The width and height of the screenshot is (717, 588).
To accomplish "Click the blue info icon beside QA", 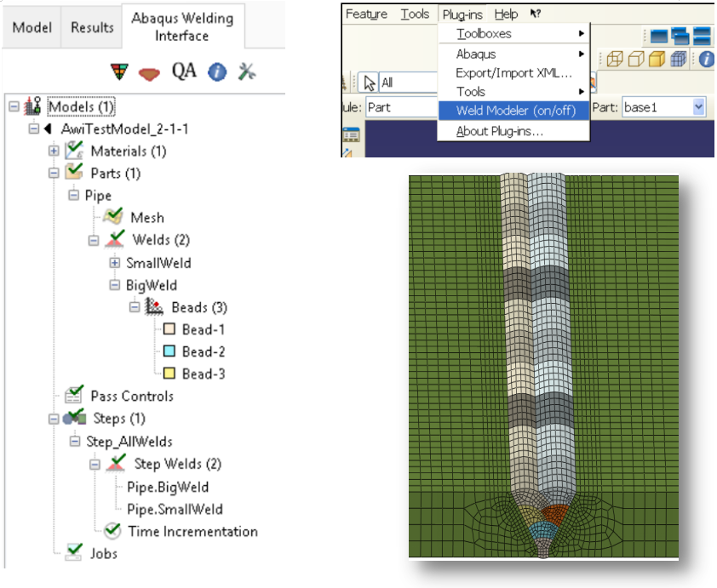I will click(217, 71).
